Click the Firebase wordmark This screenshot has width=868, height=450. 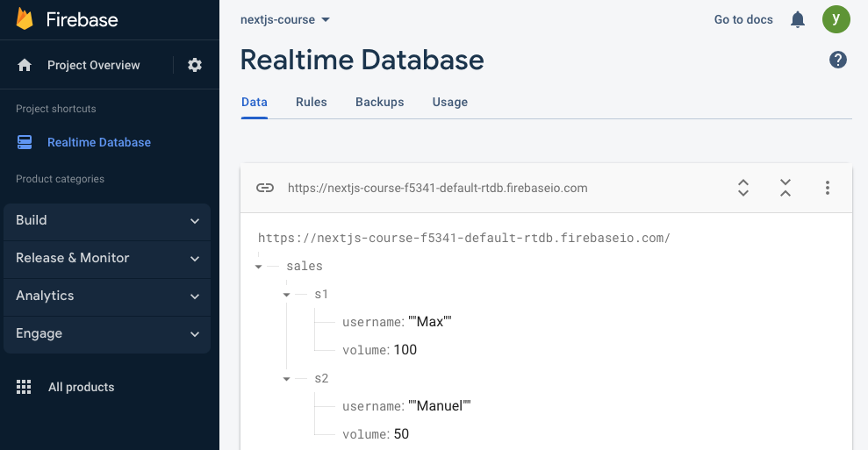(x=82, y=20)
